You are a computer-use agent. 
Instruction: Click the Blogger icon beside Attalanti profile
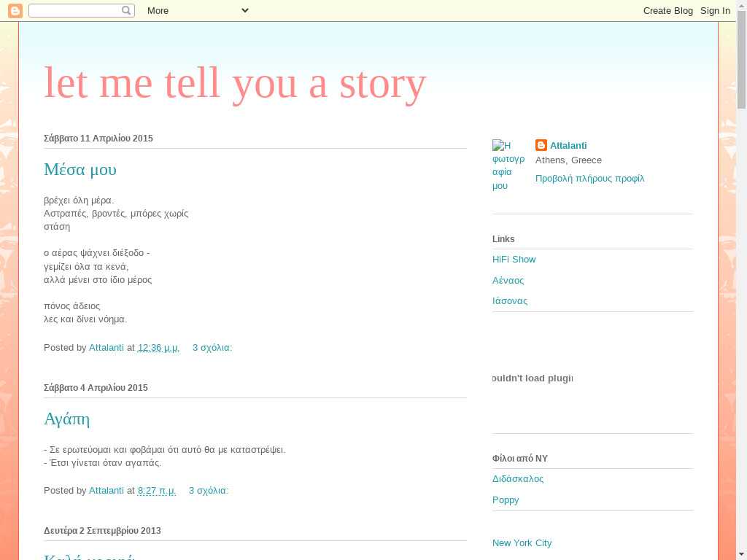click(541, 145)
